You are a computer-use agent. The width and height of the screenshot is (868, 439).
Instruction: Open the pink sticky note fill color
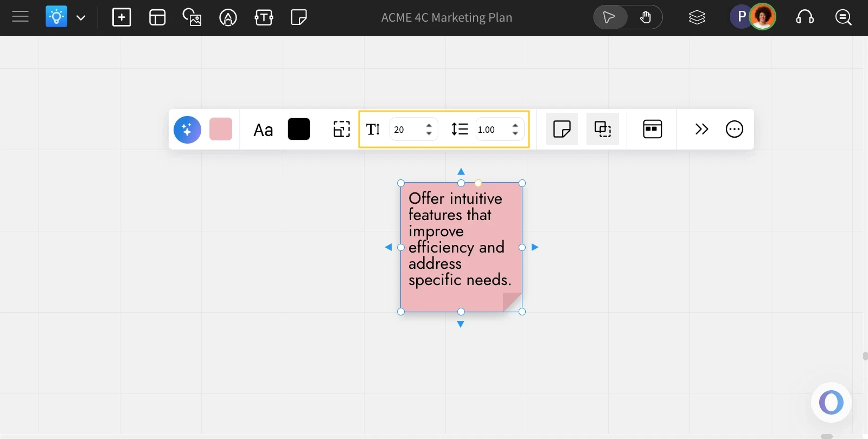(221, 129)
